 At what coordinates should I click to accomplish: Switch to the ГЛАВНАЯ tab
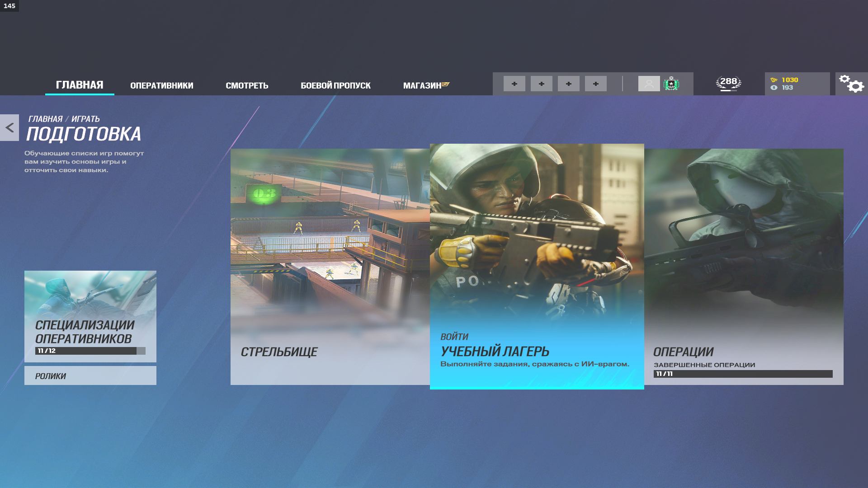pos(80,85)
